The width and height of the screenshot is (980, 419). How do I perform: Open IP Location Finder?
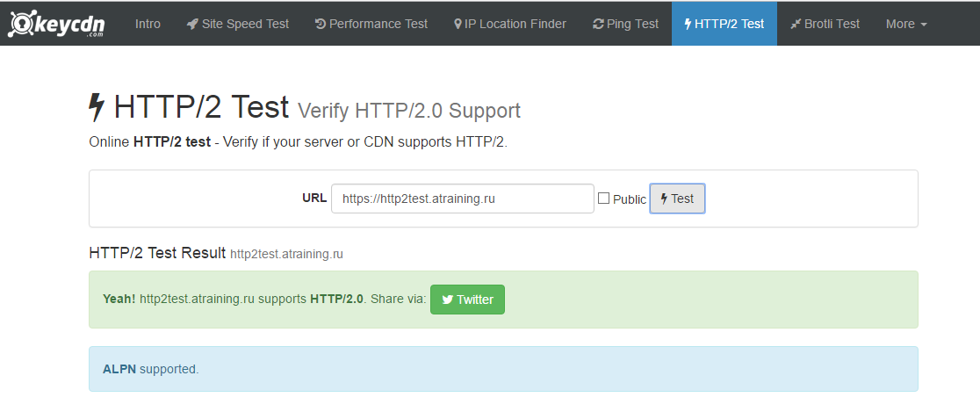point(510,24)
